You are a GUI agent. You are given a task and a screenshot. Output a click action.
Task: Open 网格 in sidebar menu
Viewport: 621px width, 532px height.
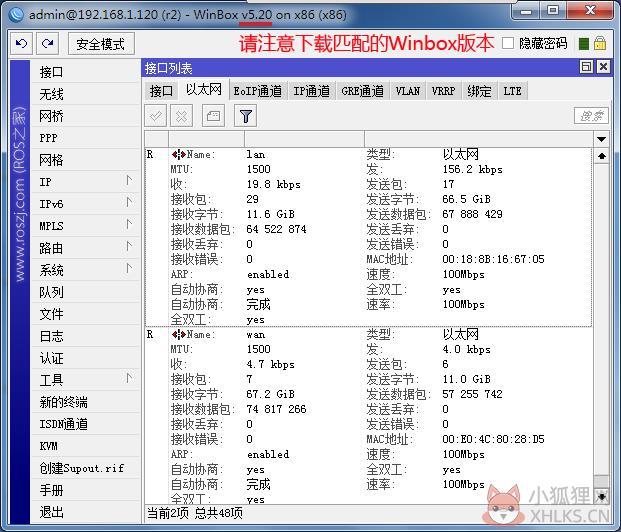85,160
